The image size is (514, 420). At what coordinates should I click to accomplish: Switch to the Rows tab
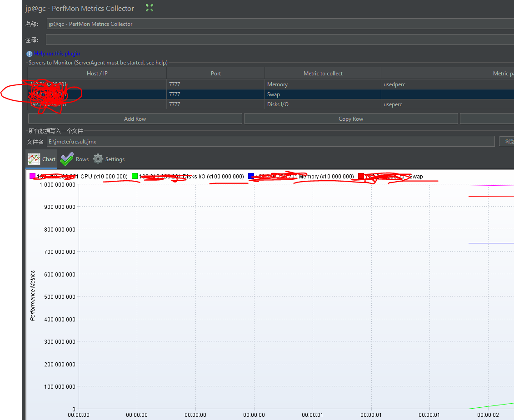75,159
